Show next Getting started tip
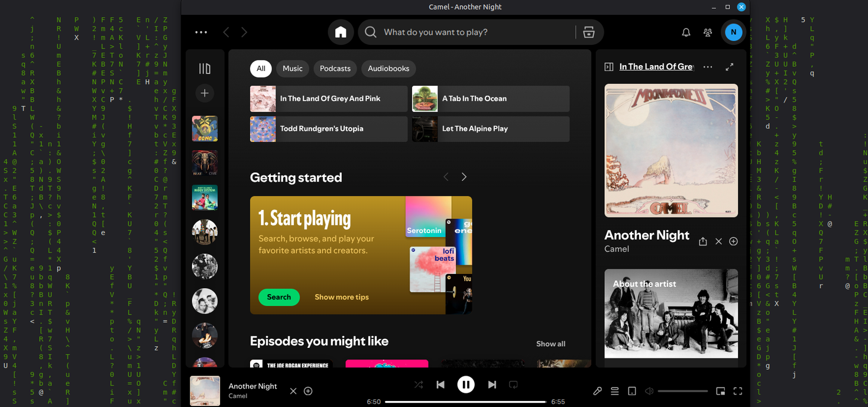 coord(464,177)
